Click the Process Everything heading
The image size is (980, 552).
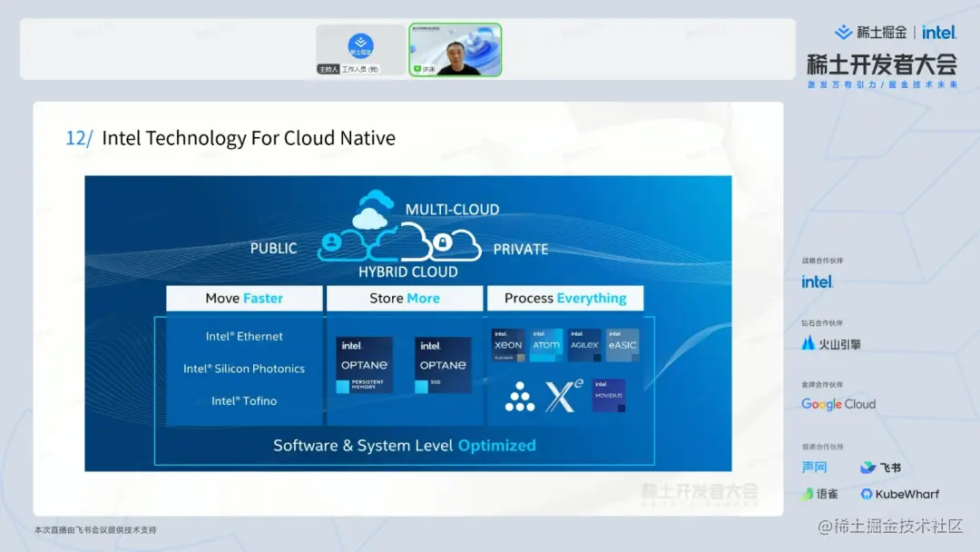click(565, 298)
